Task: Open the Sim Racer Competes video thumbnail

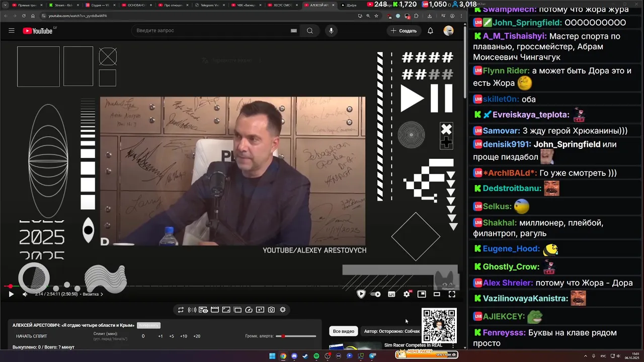Action: point(355,346)
